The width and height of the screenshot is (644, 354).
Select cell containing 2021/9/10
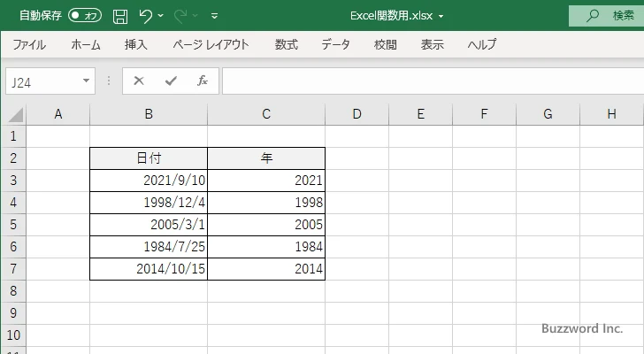click(x=149, y=181)
